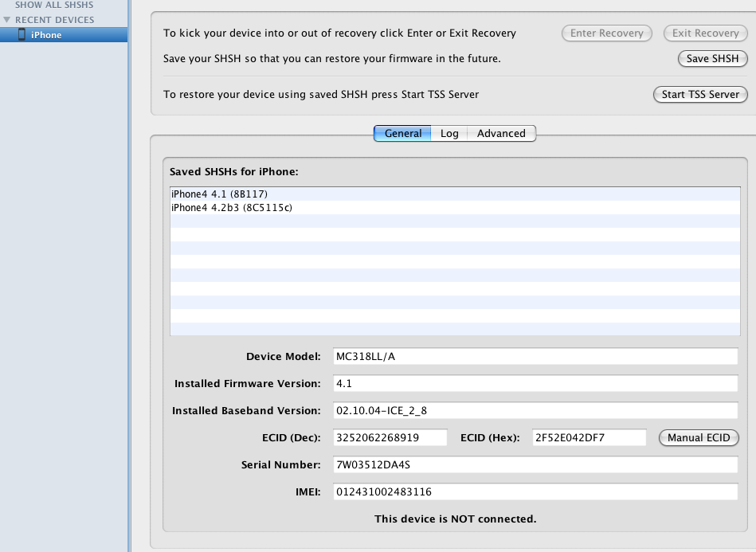Viewport: 756px width, 552px height.
Task: Collapse the Recent Devices disclosure triangle
Action: pos(7,20)
